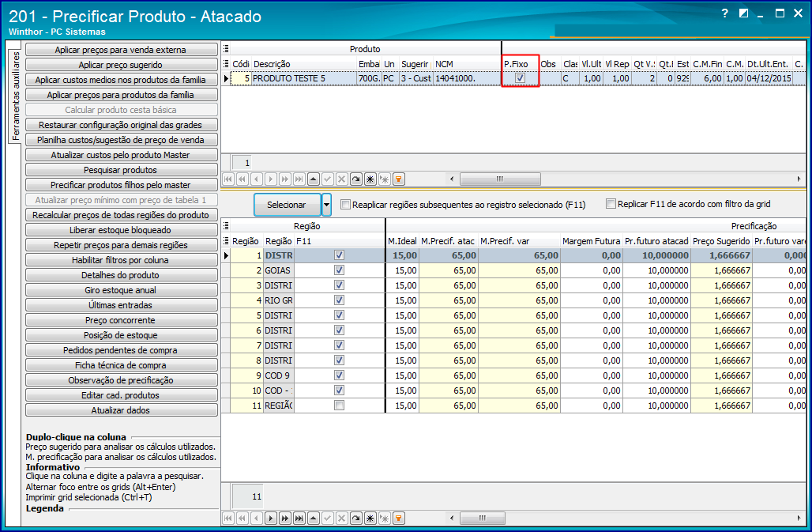
Task: Open the Ferramentas auxiliares vertical tab
Action: click(x=15, y=96)
